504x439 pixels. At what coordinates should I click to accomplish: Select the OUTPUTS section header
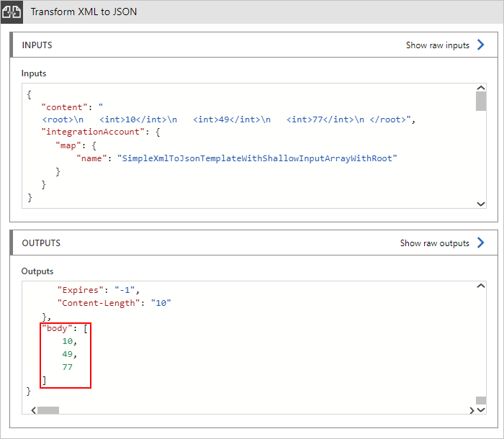pos(41,243)
